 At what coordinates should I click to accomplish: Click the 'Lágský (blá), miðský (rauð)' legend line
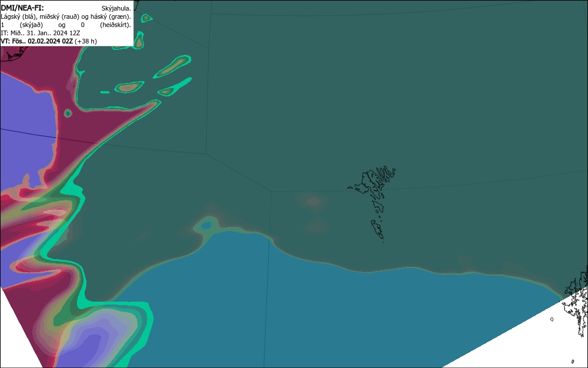[66, 16]
